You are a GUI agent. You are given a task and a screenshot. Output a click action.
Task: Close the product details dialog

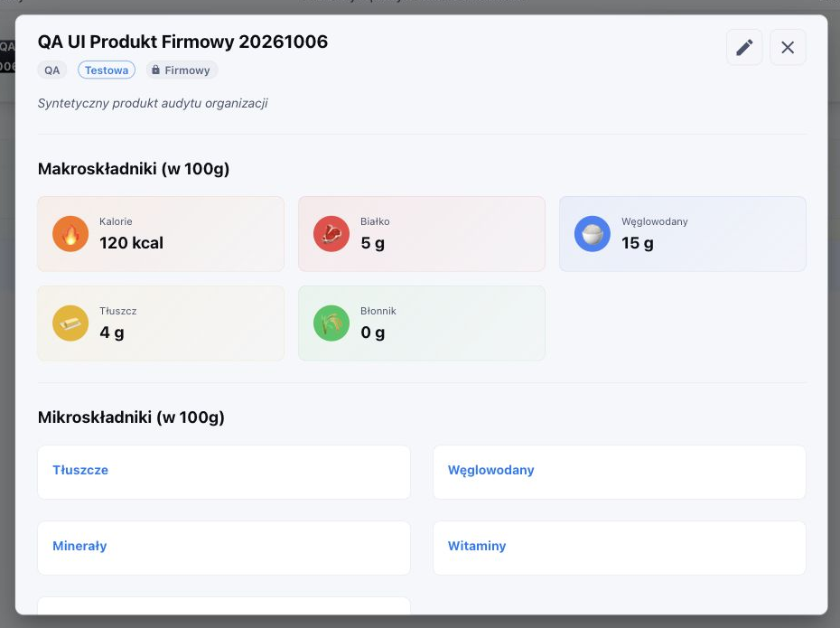point(788,48)
